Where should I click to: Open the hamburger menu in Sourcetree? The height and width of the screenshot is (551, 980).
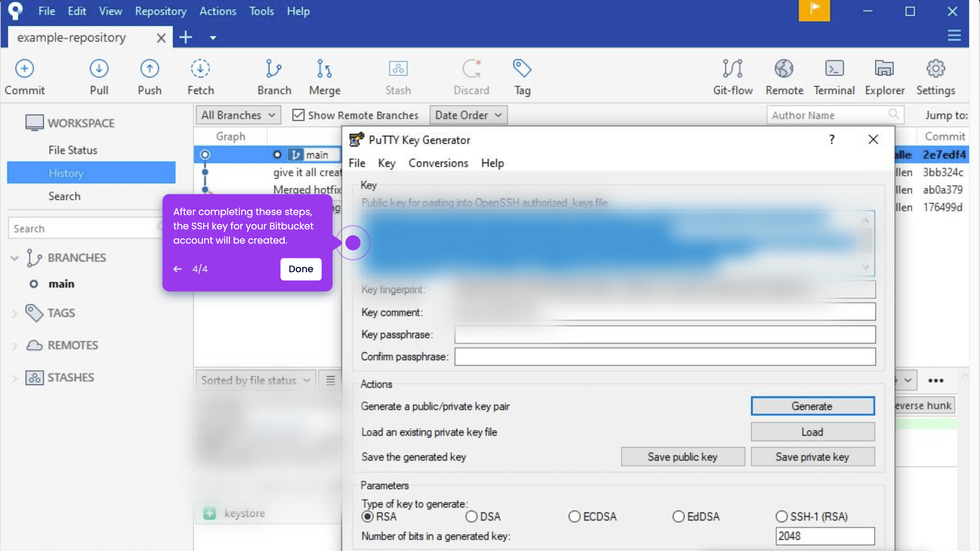(x=954, y=36)
